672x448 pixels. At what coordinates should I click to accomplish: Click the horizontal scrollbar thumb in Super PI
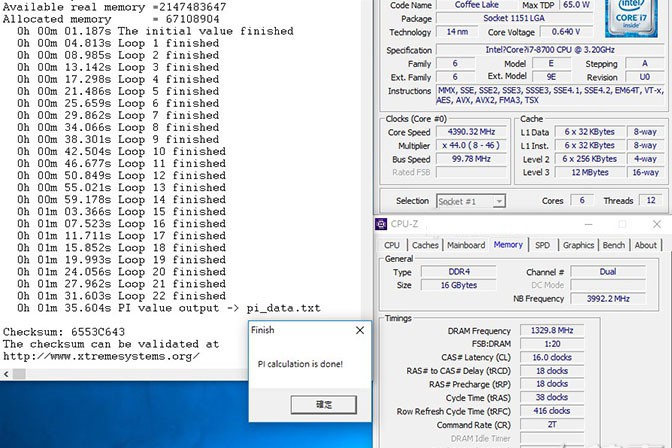coord(19,374)
